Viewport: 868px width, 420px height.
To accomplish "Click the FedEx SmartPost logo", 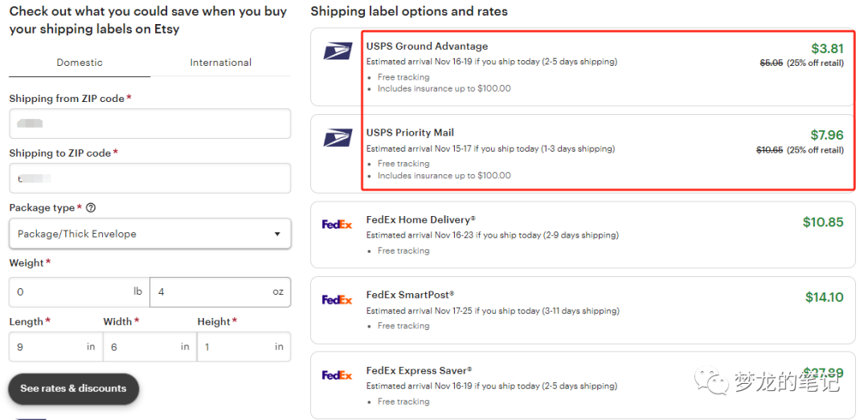I will point(337,300).
